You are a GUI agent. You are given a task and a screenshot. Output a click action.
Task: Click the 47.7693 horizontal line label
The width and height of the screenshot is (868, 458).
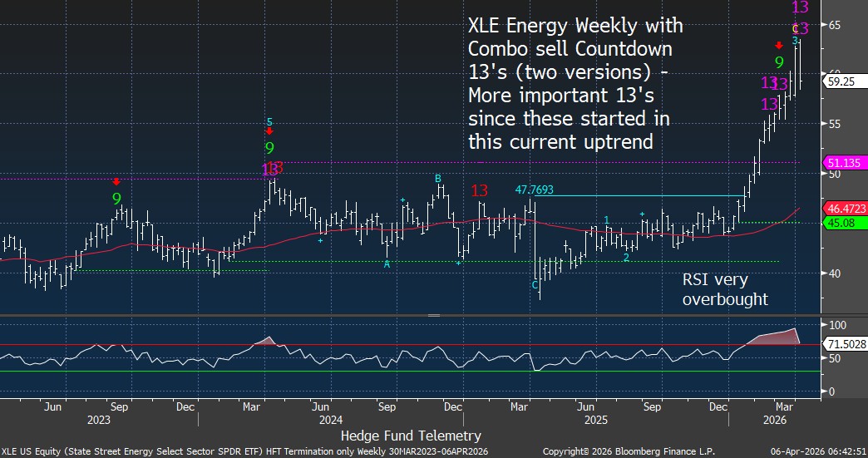pyautogui.click(x=535, y=190)
